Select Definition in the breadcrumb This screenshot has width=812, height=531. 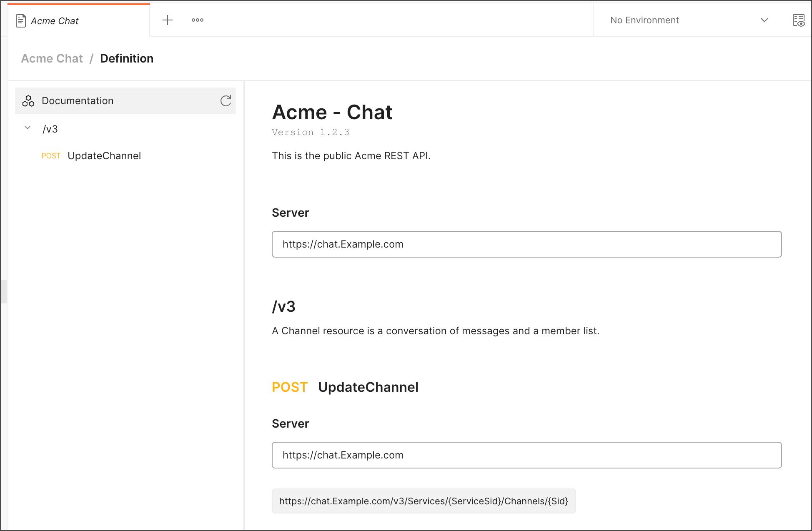126,58
